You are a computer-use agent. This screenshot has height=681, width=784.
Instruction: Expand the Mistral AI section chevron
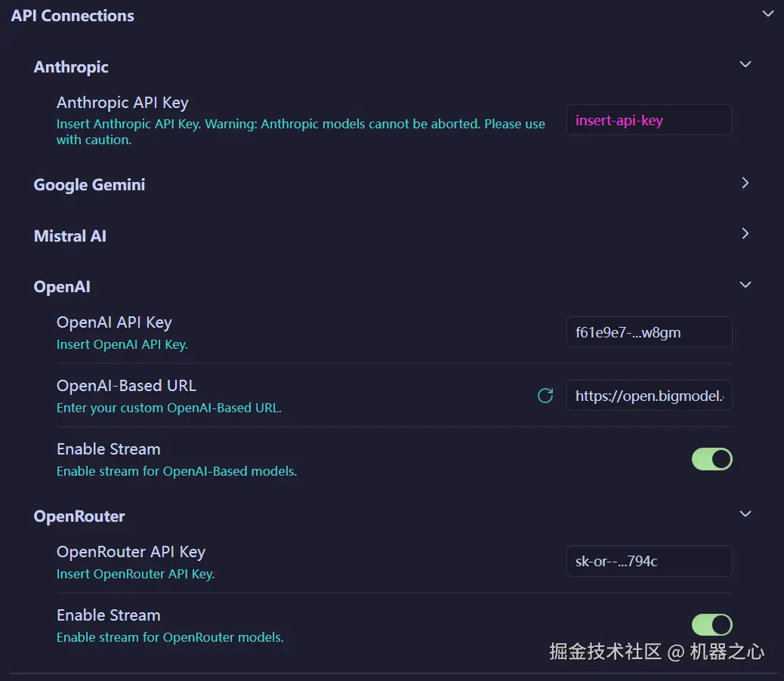[x=745, y=233]
